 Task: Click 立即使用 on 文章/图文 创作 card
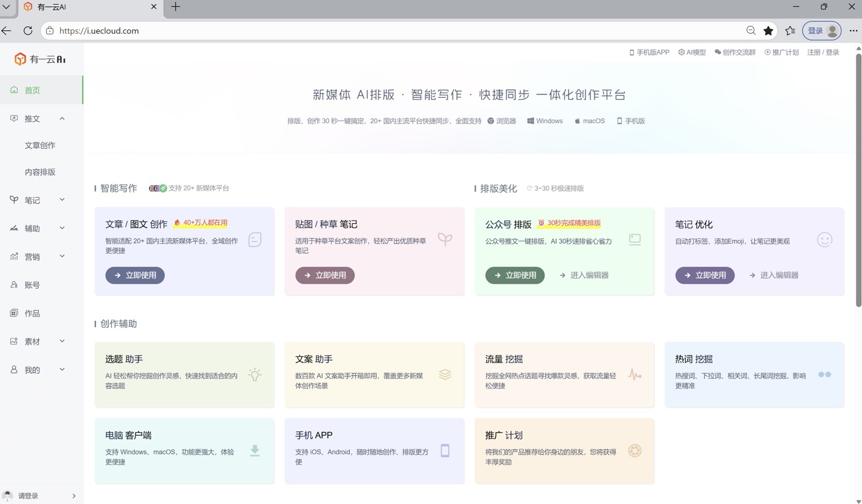point(135,275)
